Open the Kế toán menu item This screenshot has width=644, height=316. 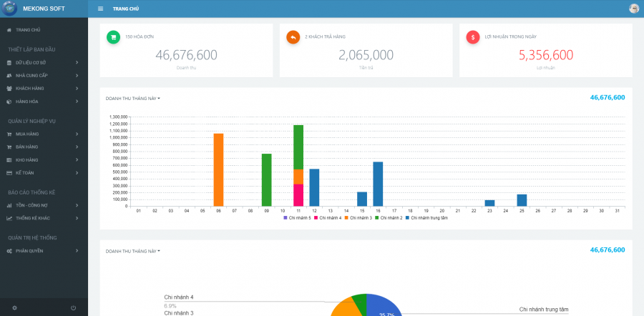click(43, 172)
